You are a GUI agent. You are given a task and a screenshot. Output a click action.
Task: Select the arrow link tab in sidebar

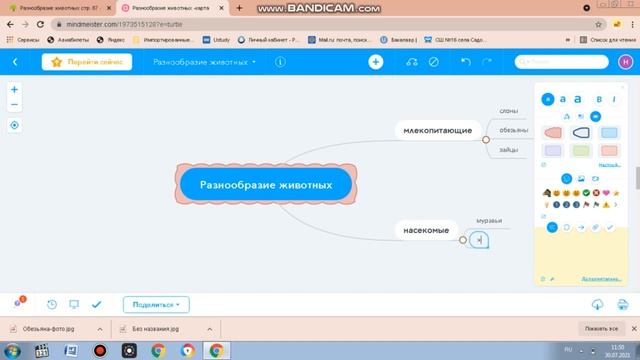581,227
